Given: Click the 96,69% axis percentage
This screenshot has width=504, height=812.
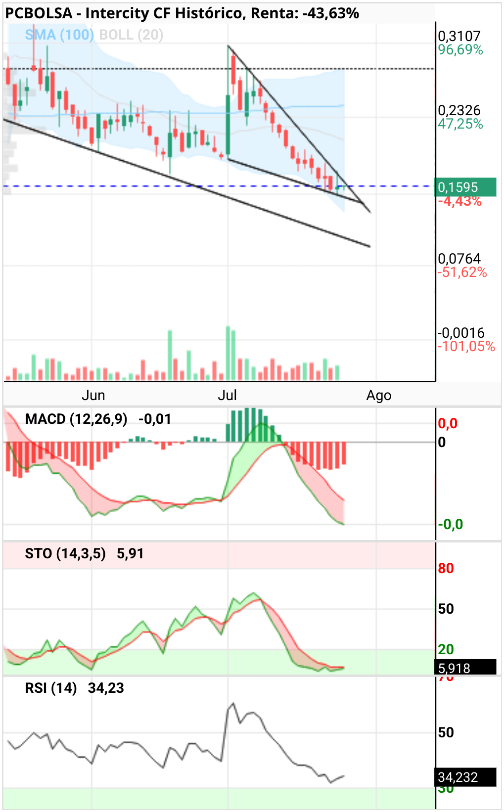Looking at the screenshot, I should pyautogui.click(x=460, y=49).
